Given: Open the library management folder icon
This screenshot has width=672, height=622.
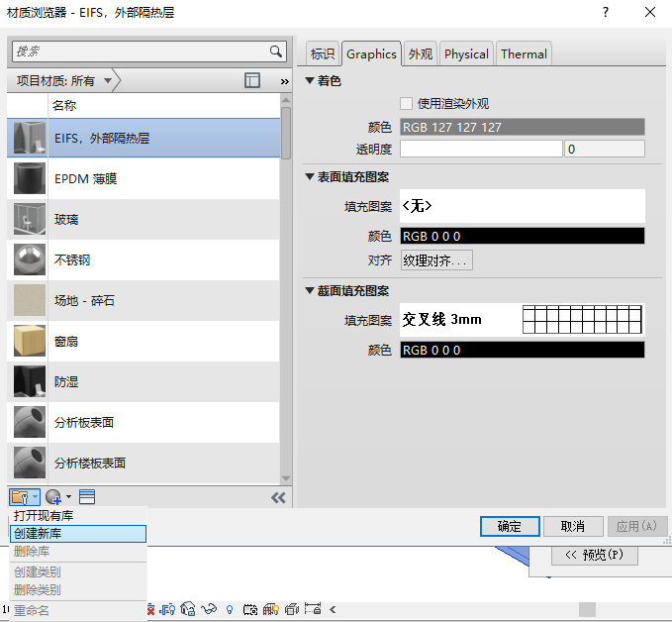Looking at the screenshot, I should [20, 497].
